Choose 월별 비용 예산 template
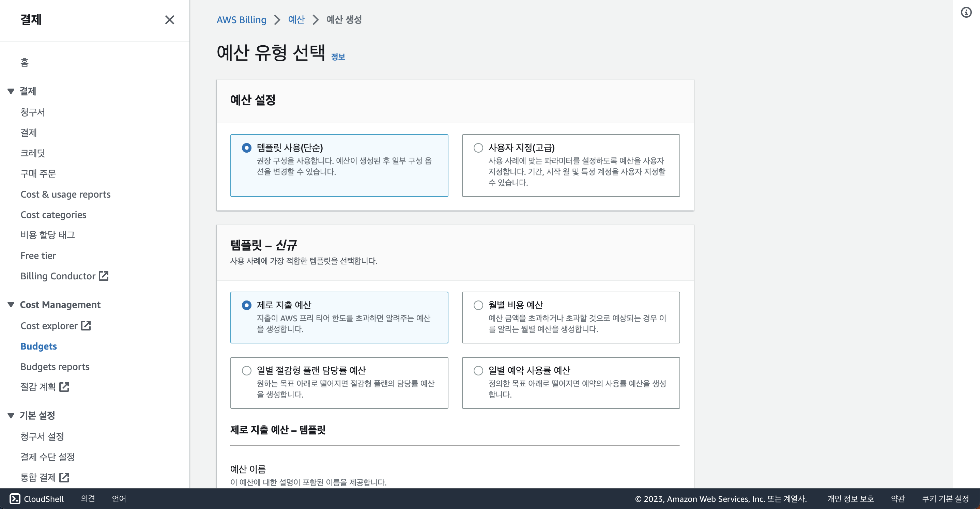This screenshot has height=509, width=980. point(478,305)
